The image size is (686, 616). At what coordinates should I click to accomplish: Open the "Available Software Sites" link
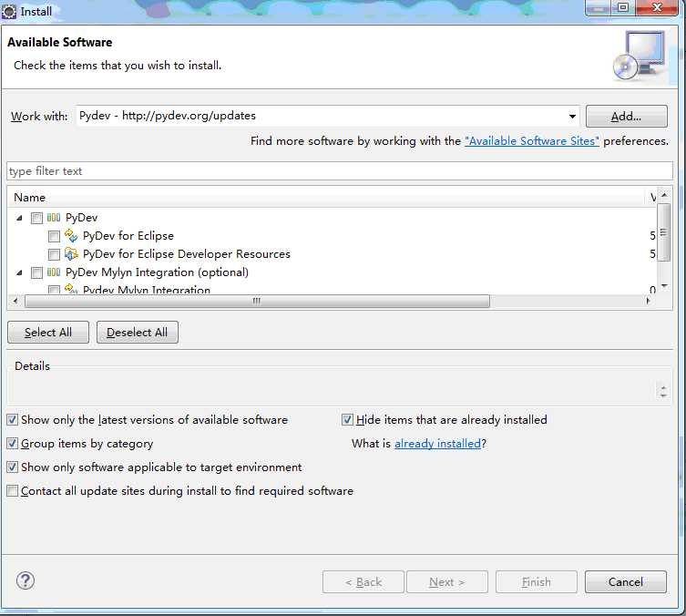coord(532,141)
